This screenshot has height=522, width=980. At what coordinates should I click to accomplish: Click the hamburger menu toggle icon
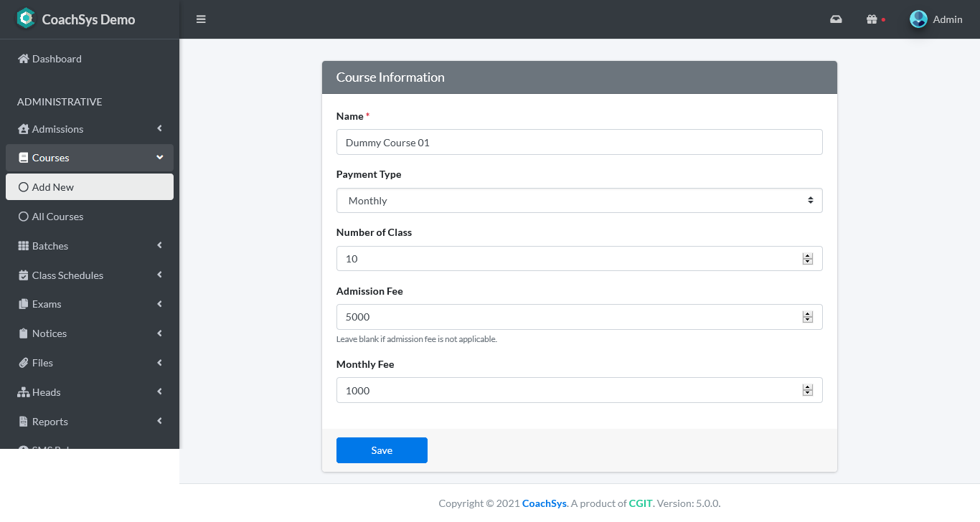[201, 19]
